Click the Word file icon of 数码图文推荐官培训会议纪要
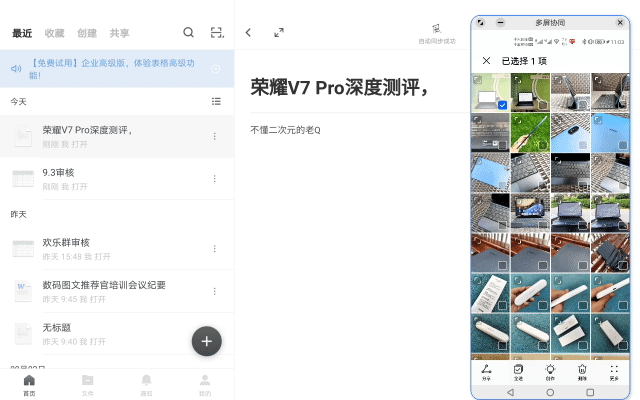The image size is (640, 400). point(23,291)
